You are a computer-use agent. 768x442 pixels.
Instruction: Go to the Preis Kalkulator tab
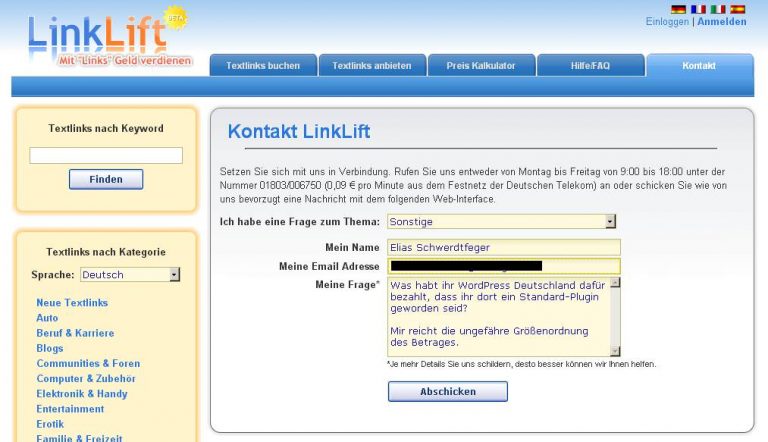pos(481,66)
